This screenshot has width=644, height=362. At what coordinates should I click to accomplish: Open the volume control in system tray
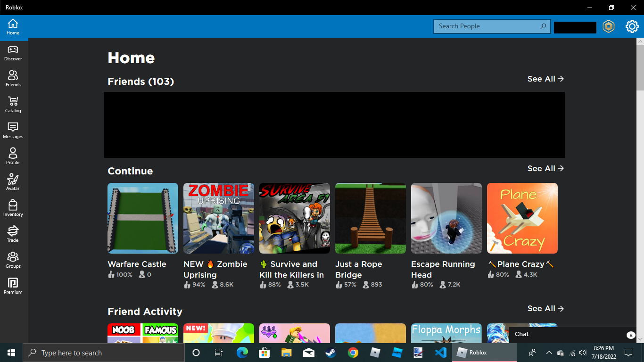tap(583, 353)
